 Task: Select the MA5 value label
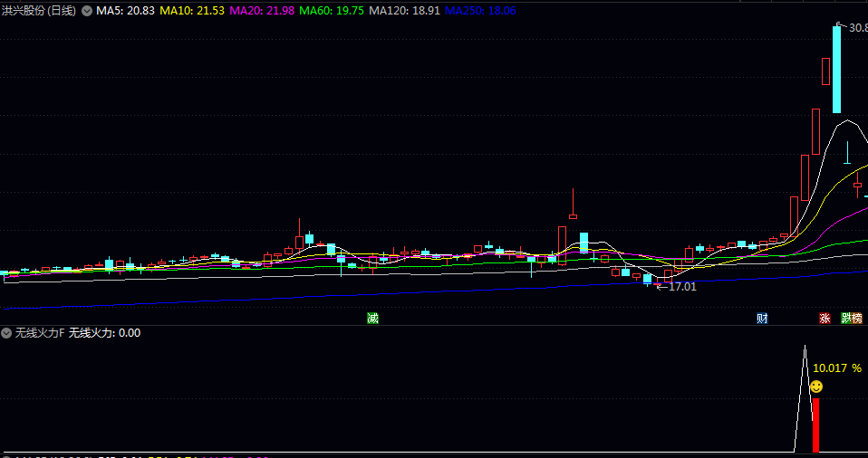tap(124, 10)
